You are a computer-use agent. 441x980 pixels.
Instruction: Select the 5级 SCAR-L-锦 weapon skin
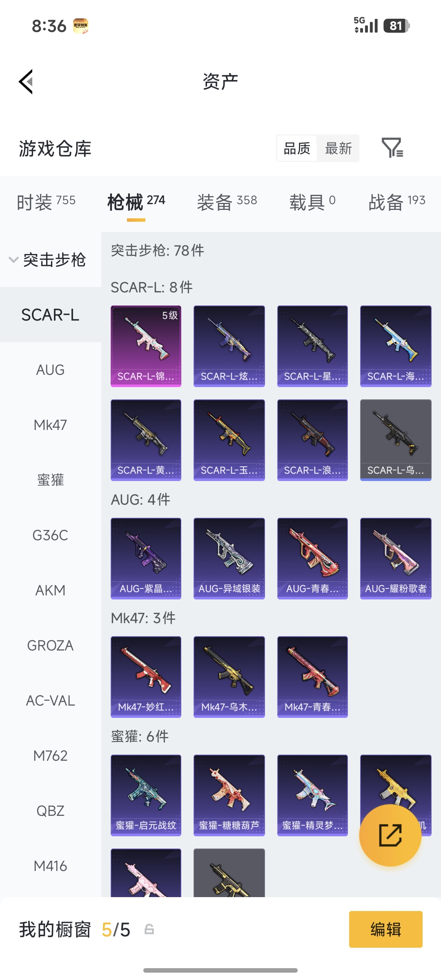[146, 346]
